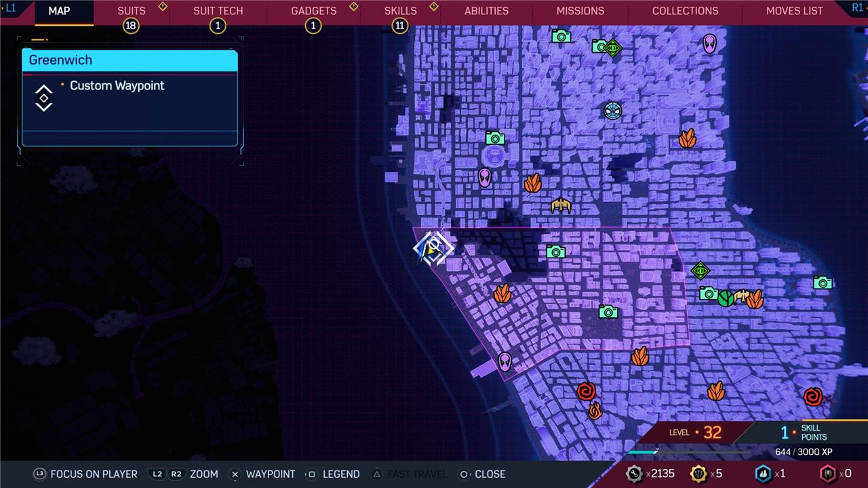Click the white custom waypoint marker on the map
868x488 pixels.
tap(433, 248)
